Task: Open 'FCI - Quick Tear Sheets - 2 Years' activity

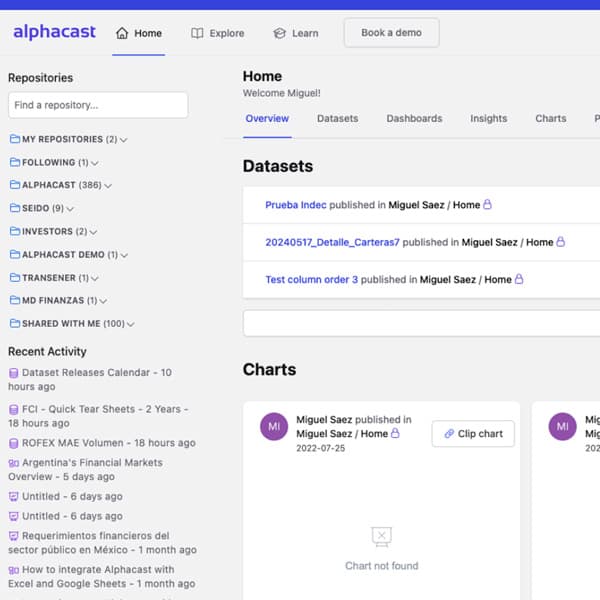Action: click(98, 416)
